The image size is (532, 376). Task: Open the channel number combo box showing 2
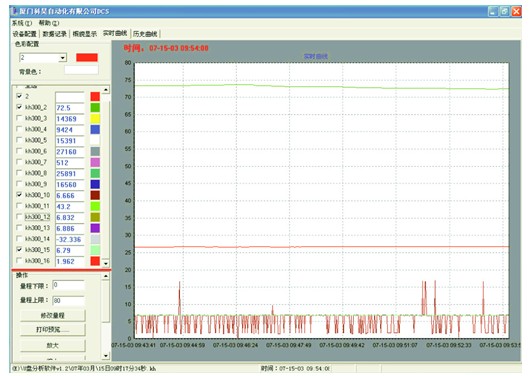(x=43, y=58)
